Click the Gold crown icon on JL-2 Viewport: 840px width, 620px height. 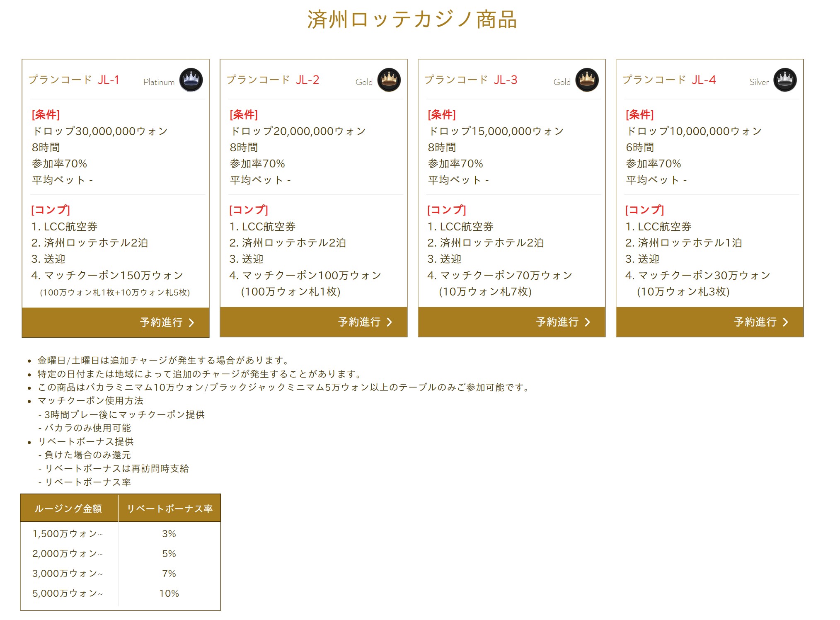(x=389, y=80)
